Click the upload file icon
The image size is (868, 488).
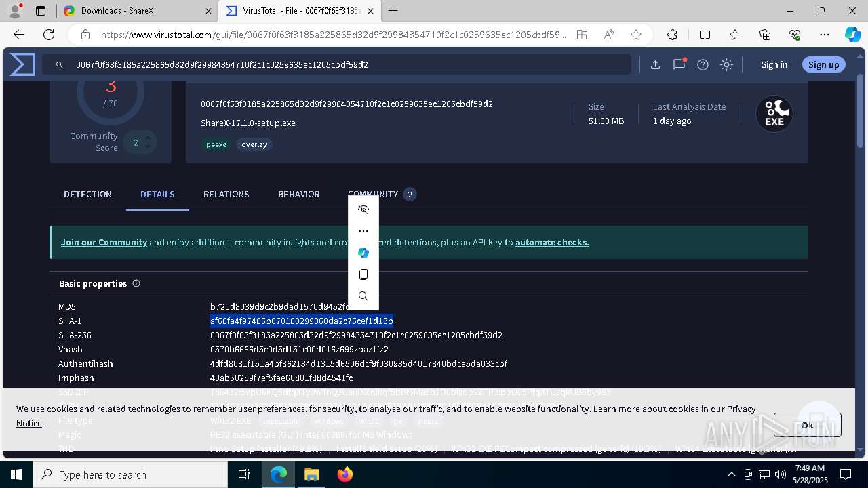[655, 64]
